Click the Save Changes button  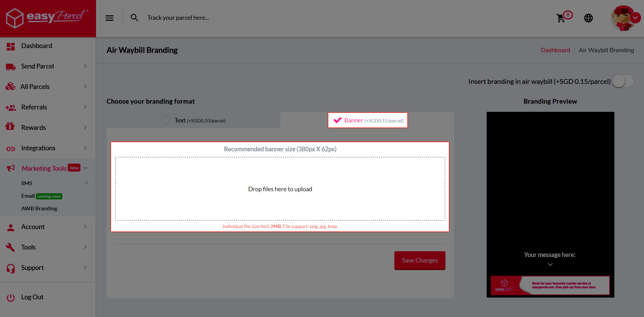click(x=420, y=260)
